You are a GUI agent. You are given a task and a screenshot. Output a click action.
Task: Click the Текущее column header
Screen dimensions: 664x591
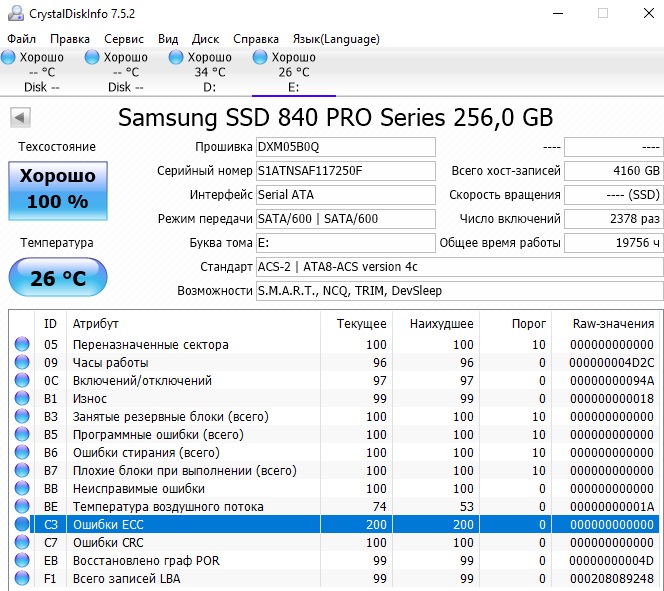click(x=357, y=324)
